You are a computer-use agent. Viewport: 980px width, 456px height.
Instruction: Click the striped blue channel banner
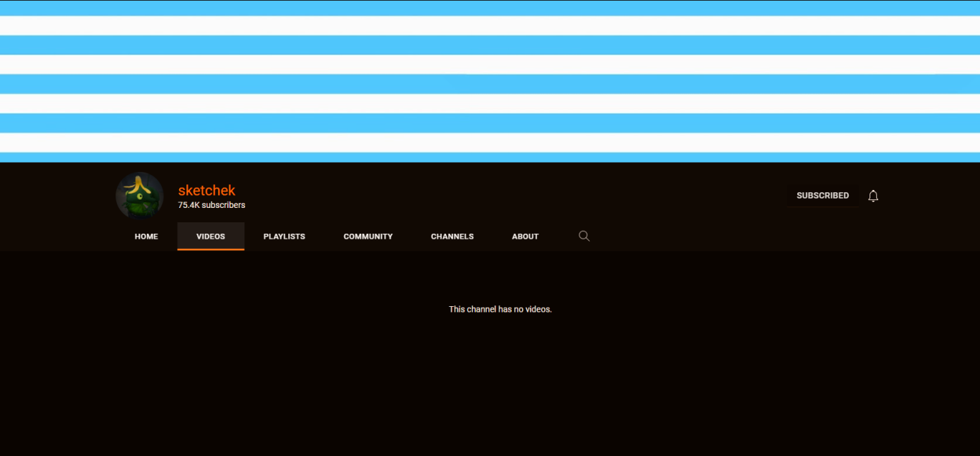(490, 81)
